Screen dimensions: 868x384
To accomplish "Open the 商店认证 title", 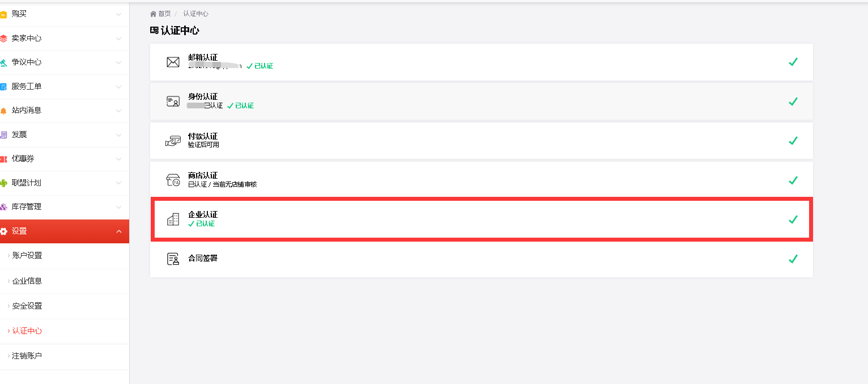I will [x=203, y=176].
